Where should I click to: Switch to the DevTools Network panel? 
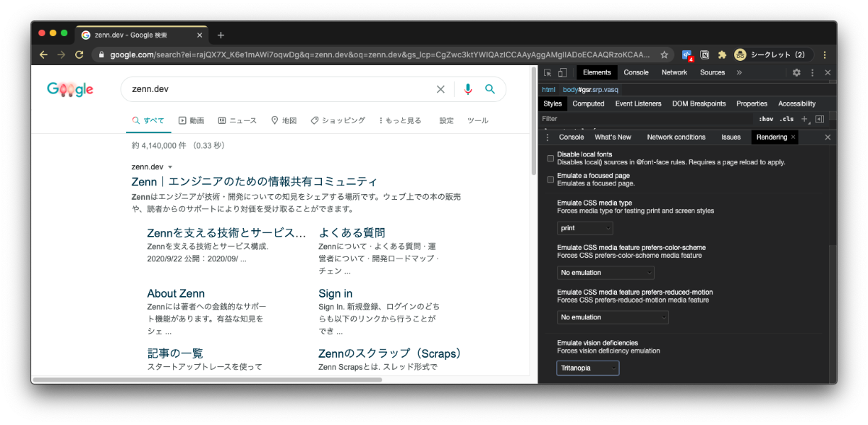click(674, 72)
